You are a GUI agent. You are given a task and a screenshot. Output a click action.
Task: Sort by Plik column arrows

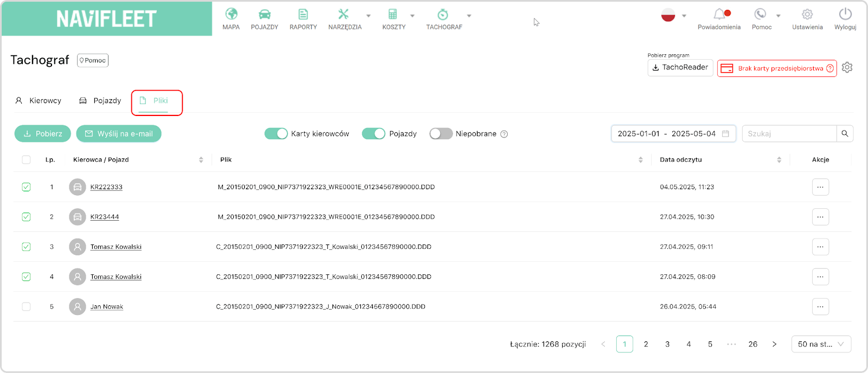(x=641, y=160)
